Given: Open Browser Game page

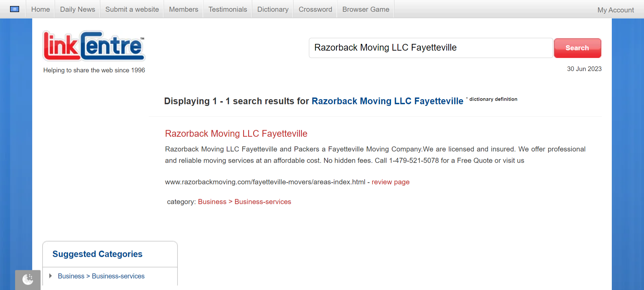Looking at the screenshot, I should [366, 9].
